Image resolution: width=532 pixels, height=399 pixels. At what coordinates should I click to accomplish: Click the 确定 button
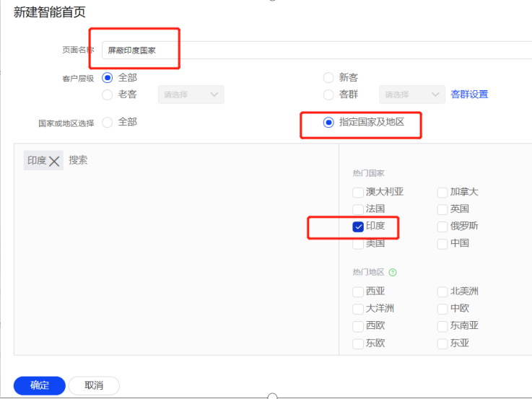point(40,385)
